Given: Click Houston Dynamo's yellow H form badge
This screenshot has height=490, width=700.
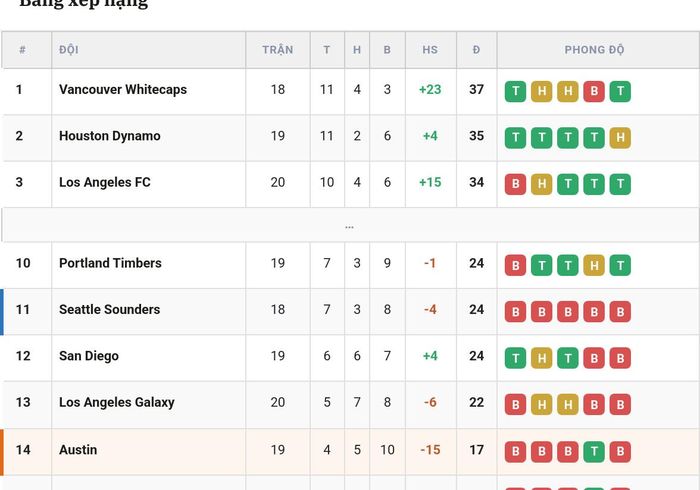Looking at the screenshot, I should pyautogui.click(x=620, y=137).
